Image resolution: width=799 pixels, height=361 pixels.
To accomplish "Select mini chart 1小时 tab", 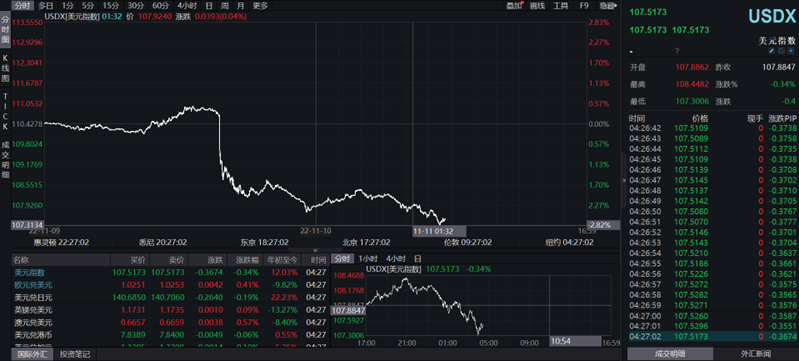I will click(x=368, y=259).
